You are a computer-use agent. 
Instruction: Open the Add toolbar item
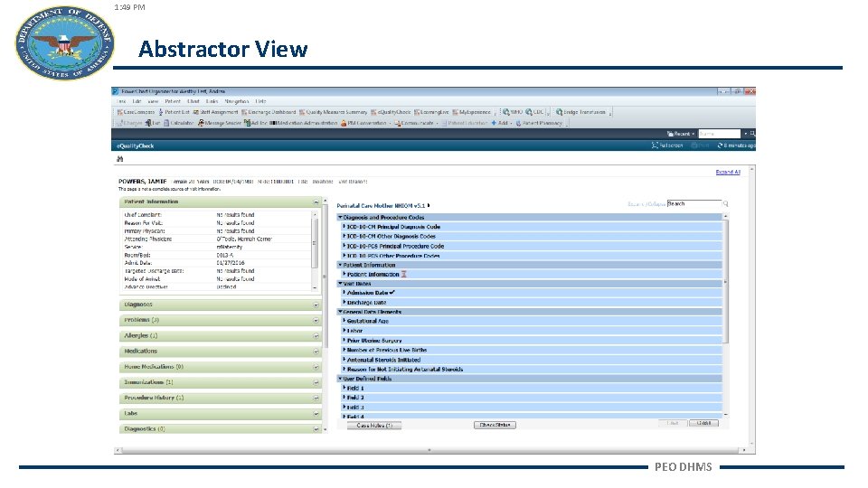point(499,123)
